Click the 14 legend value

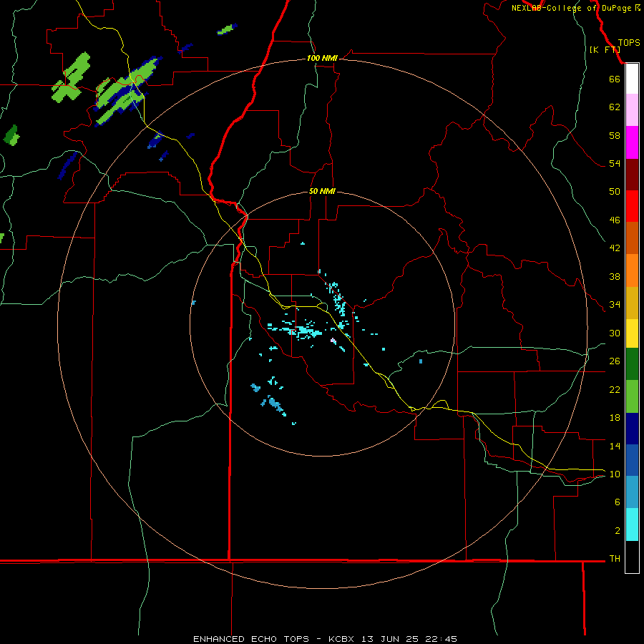615,446
